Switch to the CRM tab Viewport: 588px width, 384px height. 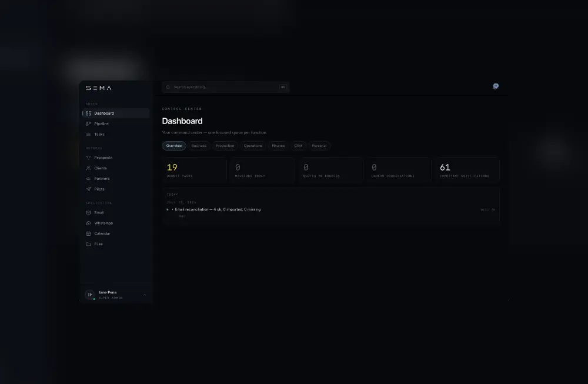299,146
